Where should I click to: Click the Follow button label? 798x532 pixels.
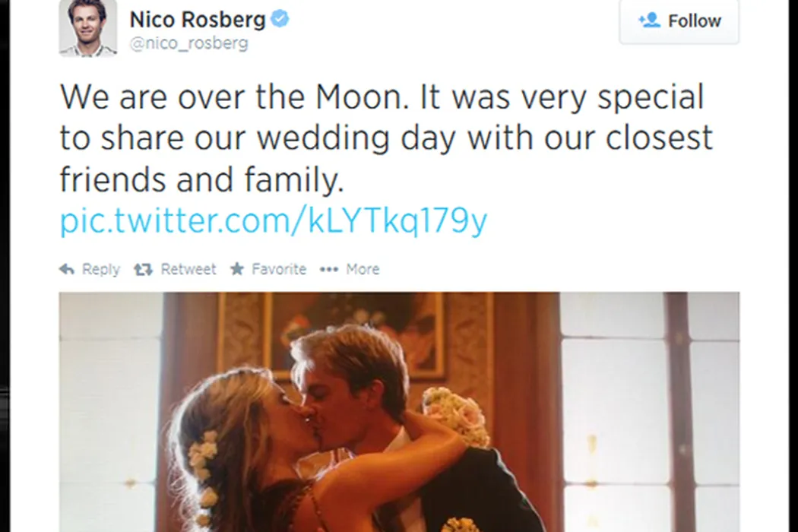pyautogui.click(x=694, y=21)
